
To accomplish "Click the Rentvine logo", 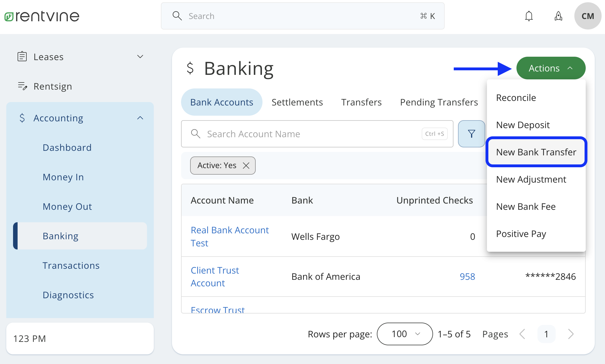I will (41, 16).
